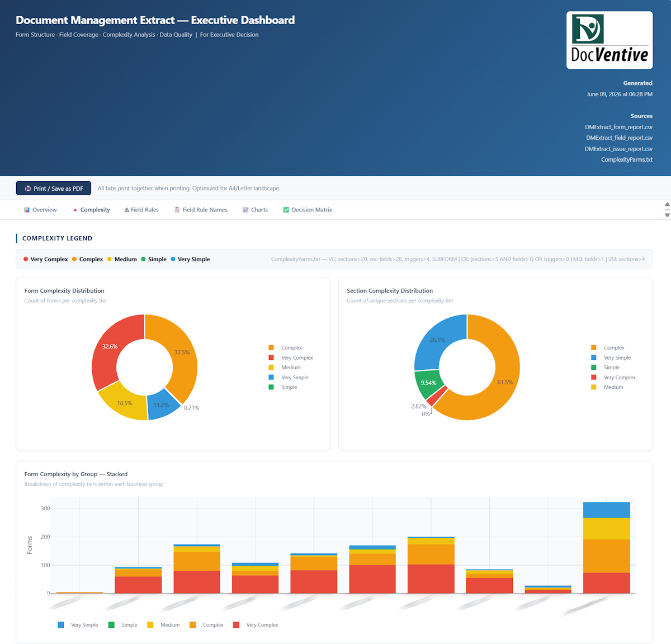The image size is (671, 644).
Task: Click the Field Rule Names clipboard icon
Action: (177, 210)
